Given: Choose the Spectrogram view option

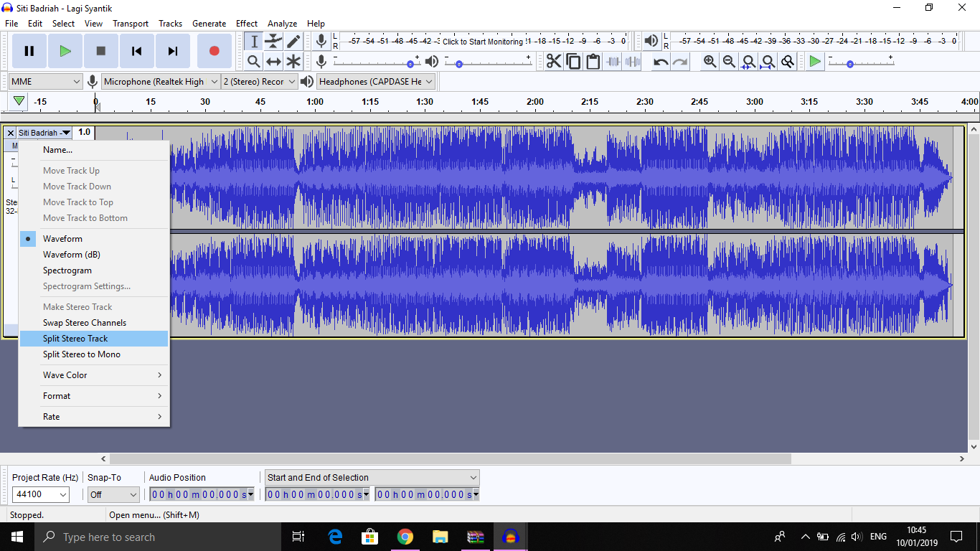Looking at the screenshot, I should (67, 270).
